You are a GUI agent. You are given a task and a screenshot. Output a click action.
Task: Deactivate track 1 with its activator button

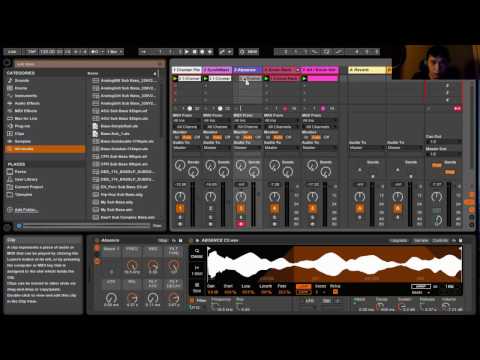click(180, 209)
